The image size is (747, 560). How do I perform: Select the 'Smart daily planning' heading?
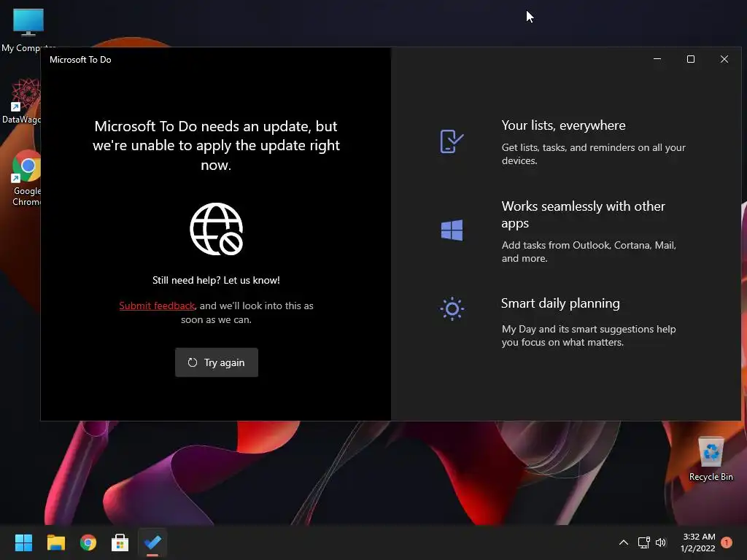point(560,303)
